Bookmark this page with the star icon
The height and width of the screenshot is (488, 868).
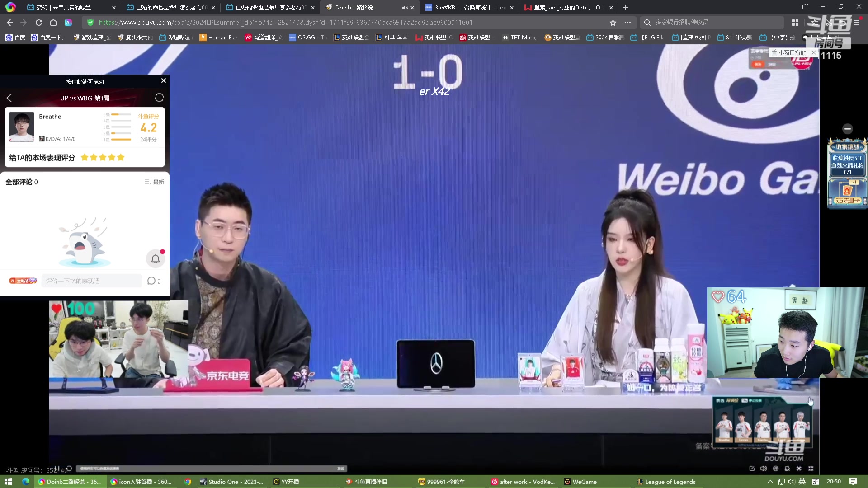click(x=613, y=23)
